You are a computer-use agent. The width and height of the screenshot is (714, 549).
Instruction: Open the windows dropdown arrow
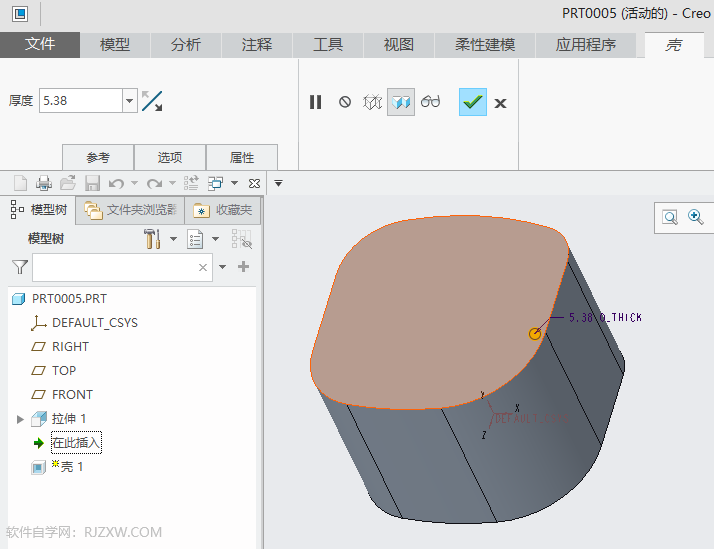235,183
